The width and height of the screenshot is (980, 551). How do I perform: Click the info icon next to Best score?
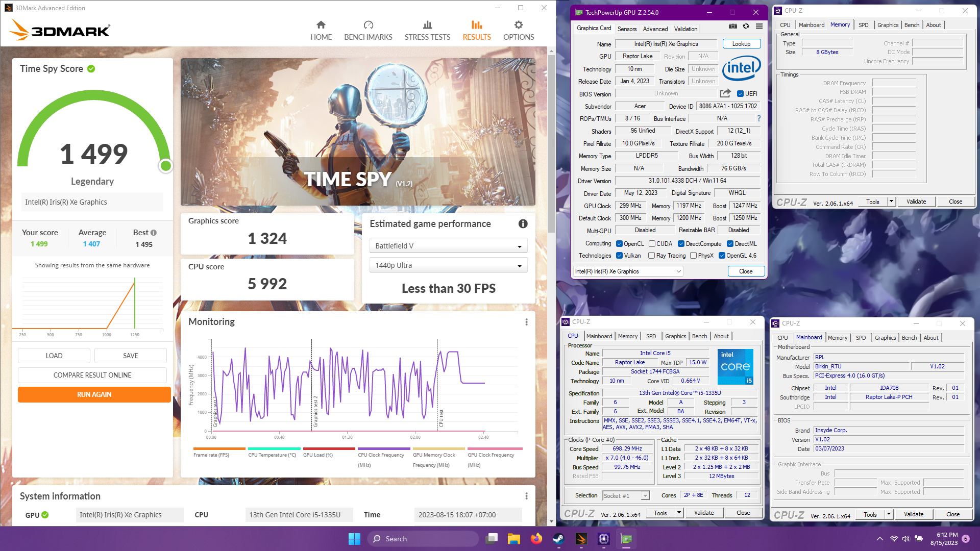click(x=154, y=233)
